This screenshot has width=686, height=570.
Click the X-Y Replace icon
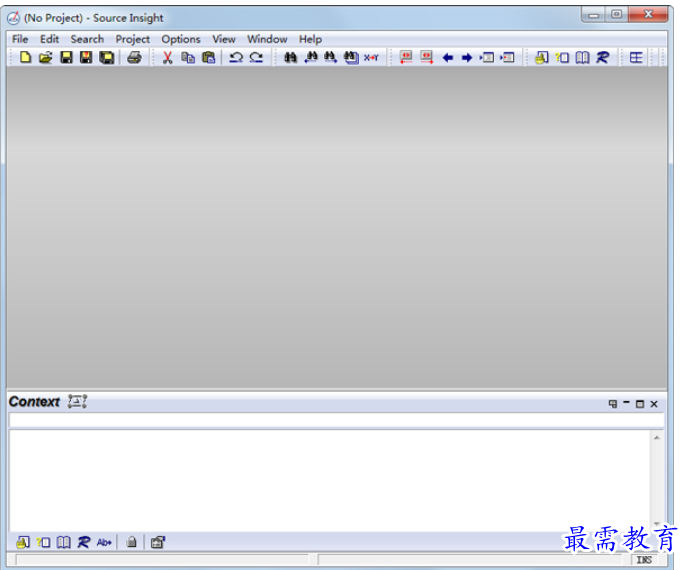point(371,57)
